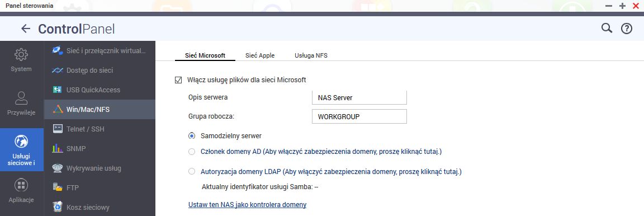
Task: Open USB QuickAccess settings
Action: pyautogui.click(x=100, y=90)
